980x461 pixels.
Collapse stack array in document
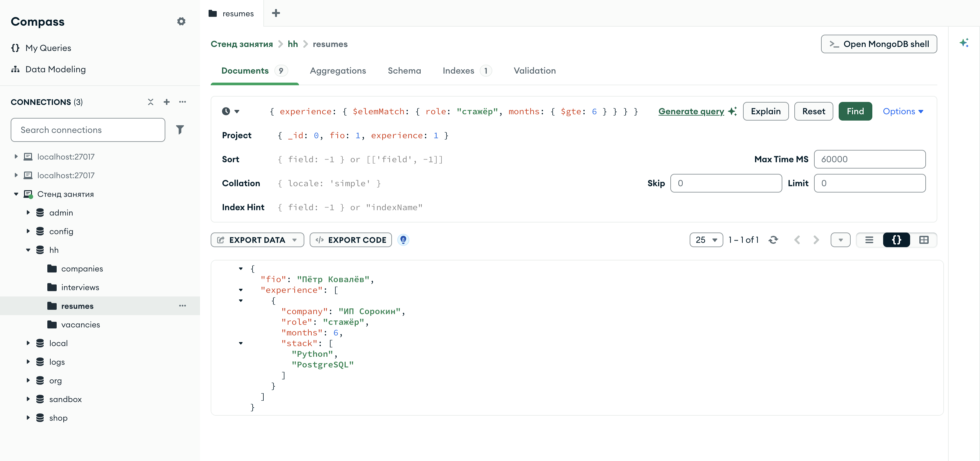[x=241, y=343]
